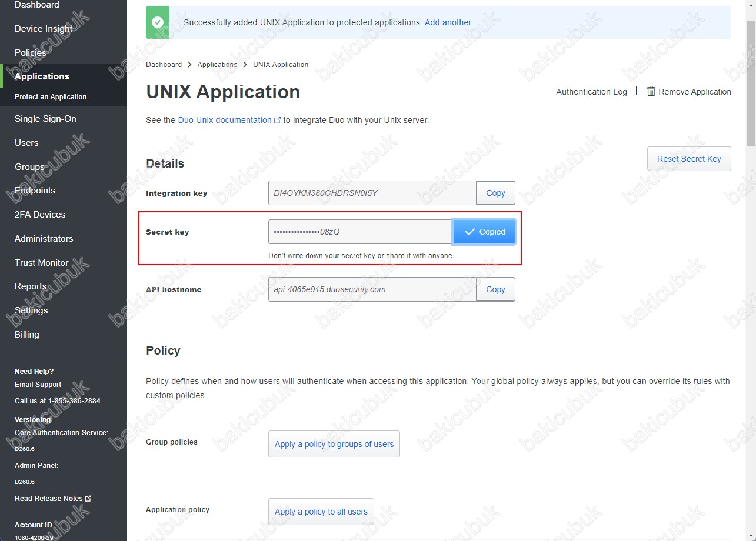Click the Reset Secret Key button
The image size is (756, 541).
[x=689, y=159]
